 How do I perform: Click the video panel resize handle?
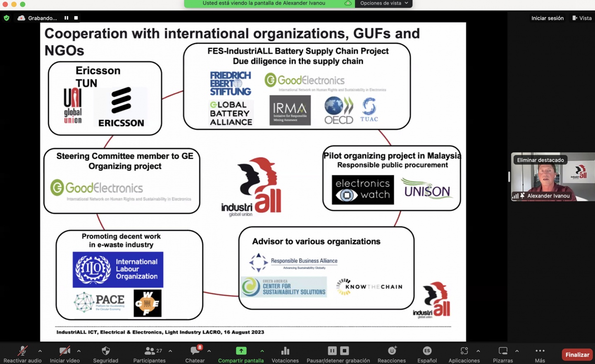pyautogui.click(x=509, y=177)
